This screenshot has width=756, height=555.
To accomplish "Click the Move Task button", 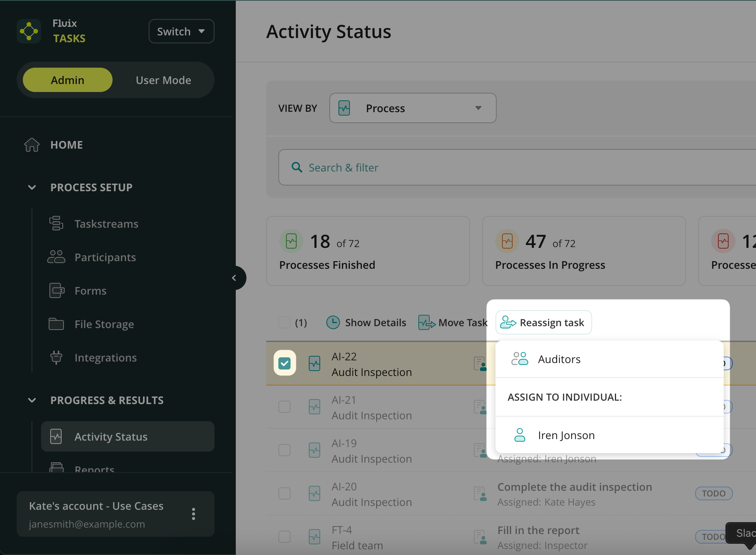I will (453, 323).
